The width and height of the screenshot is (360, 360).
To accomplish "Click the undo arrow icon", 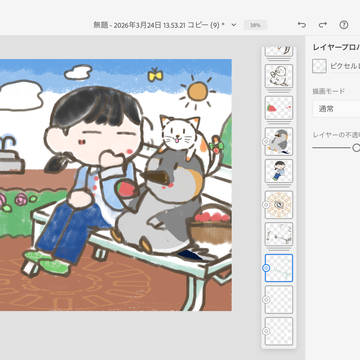I will pyautogui.click(x=302, y=25).
